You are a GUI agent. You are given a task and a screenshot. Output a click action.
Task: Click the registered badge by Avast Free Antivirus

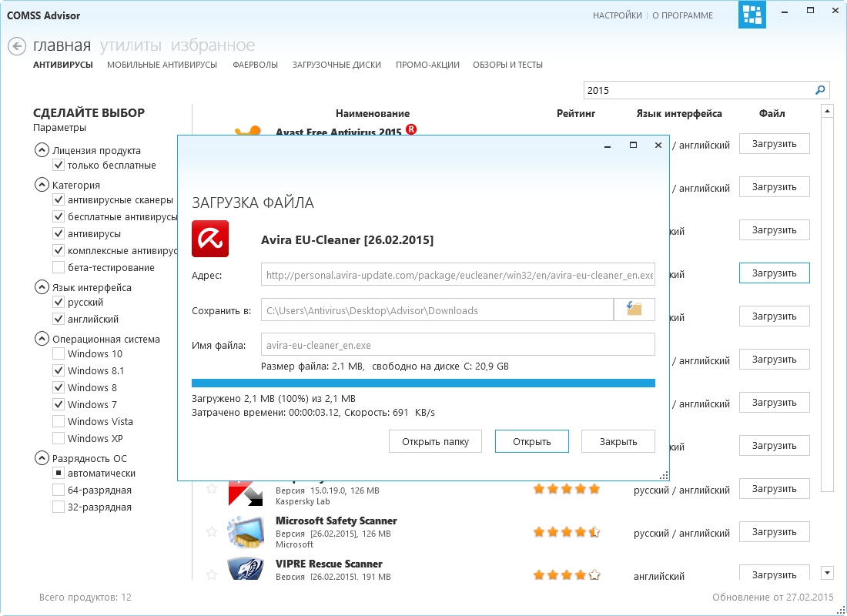(x=411, y=129)
